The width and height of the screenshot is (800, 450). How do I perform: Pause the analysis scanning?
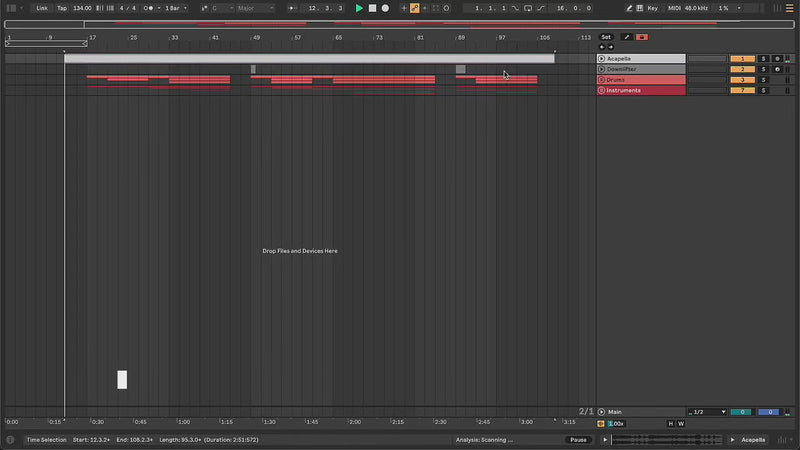[x=578, y=440]
